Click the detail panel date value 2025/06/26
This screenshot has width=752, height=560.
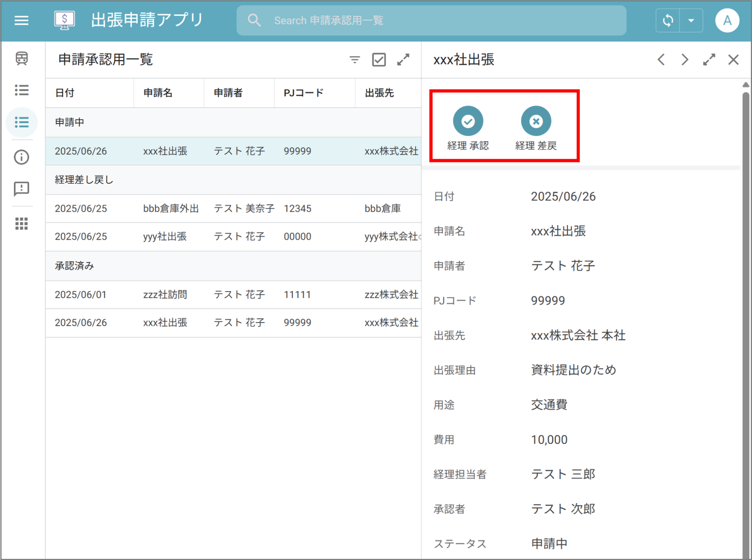coord(563,196)
